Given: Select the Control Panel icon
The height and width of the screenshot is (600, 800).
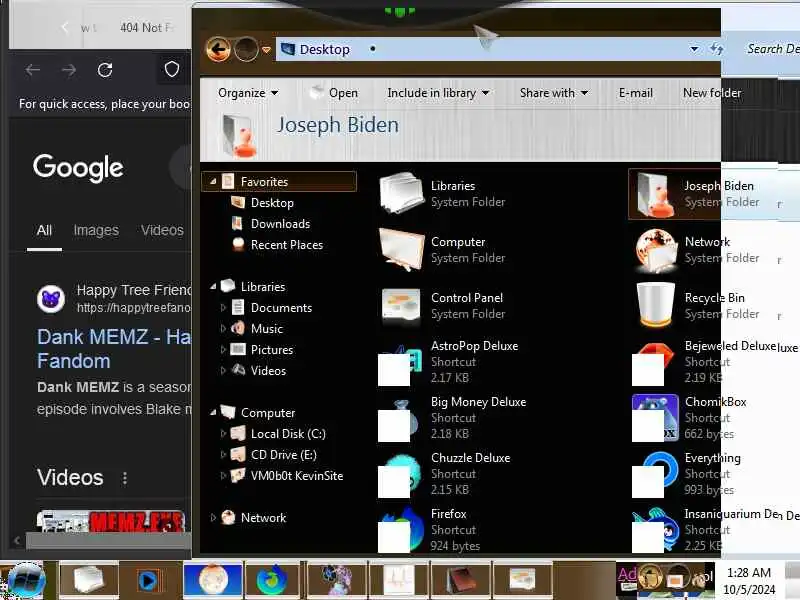Looking at the screenshot, I should [402, 306].
